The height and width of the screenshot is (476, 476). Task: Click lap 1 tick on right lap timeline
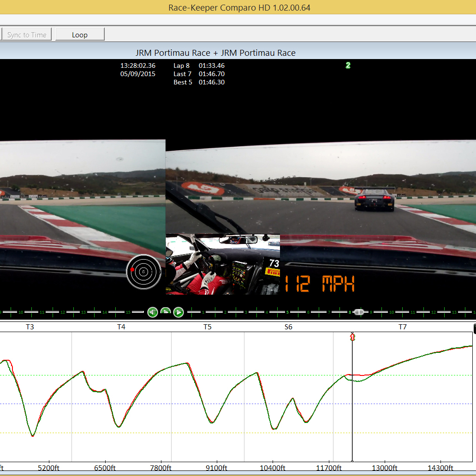[203, 312]
